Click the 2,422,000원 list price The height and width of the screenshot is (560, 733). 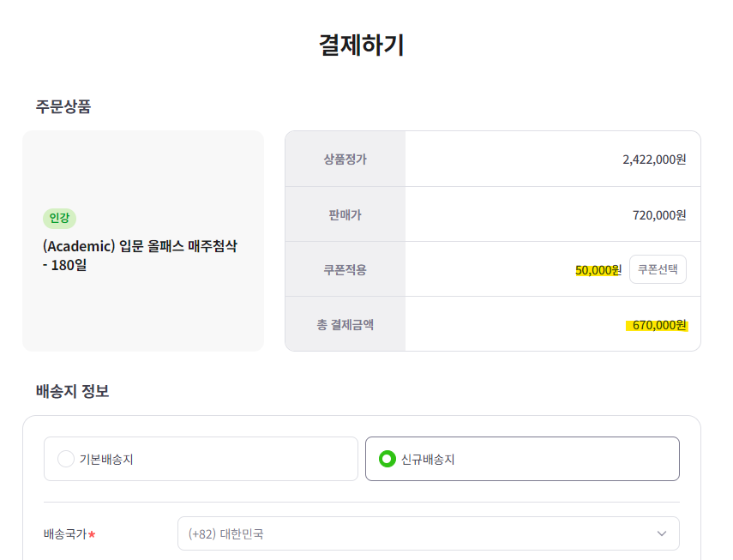tap(654, 159)
